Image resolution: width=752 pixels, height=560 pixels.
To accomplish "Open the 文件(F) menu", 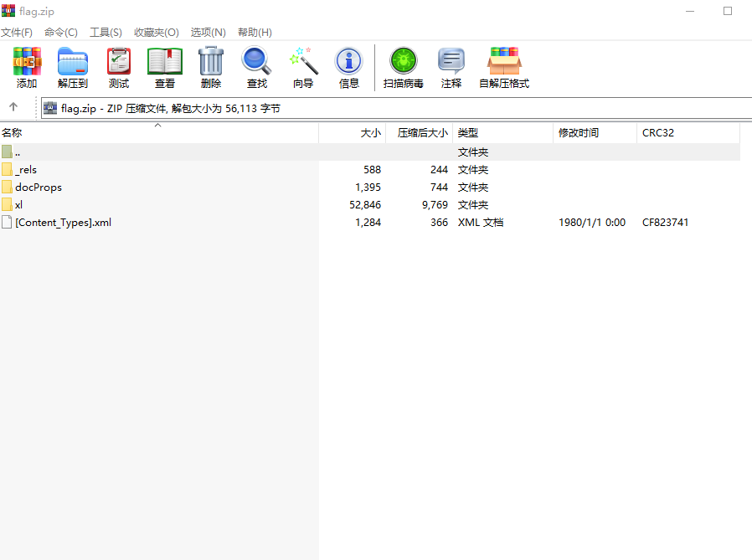I will tap(19, 32).
